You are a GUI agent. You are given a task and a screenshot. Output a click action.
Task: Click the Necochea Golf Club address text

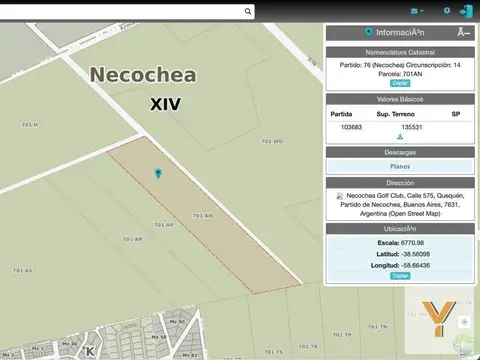pos(401,205)
